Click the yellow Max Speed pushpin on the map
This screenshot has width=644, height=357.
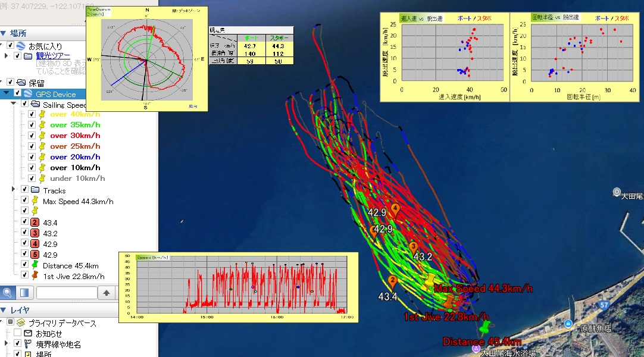430,281
